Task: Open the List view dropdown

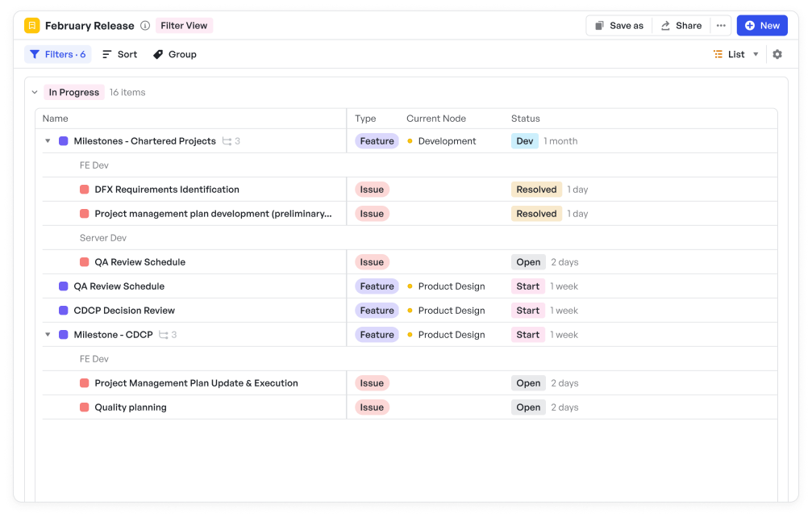Action: coord(736,55)
